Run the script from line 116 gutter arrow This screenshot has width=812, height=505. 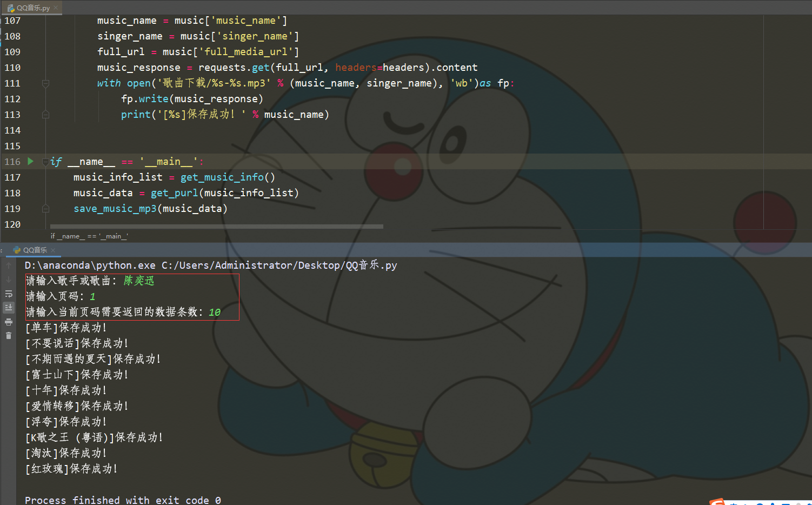click(31, 161)
